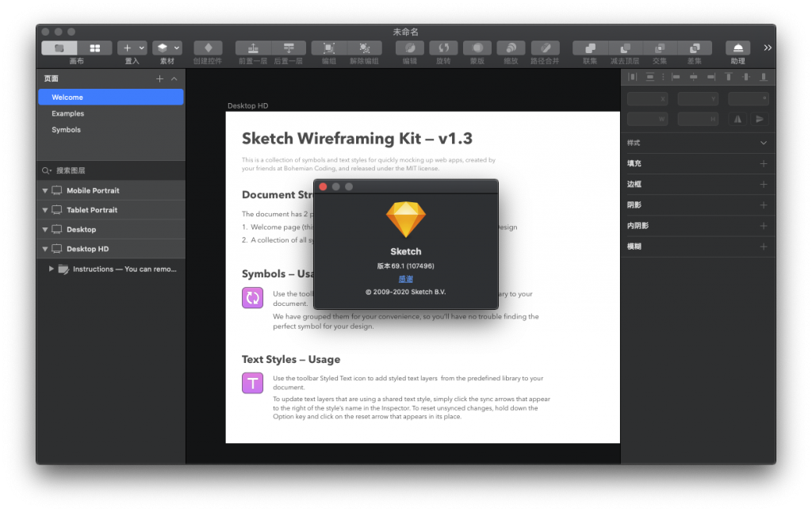Click the 搜索图层 layer search field

pos(111,170)
